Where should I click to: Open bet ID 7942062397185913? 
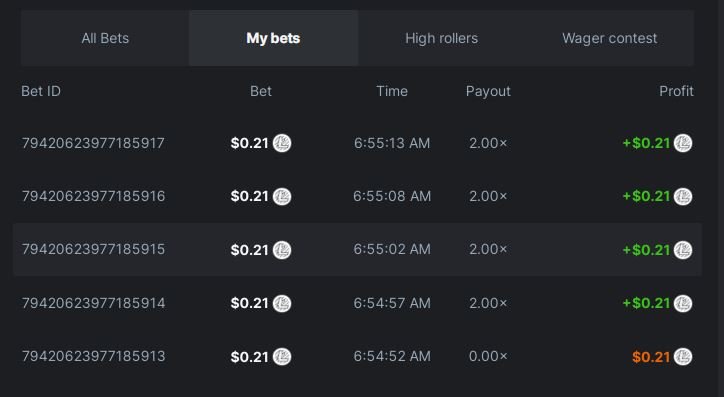click(x=93, y=356)
